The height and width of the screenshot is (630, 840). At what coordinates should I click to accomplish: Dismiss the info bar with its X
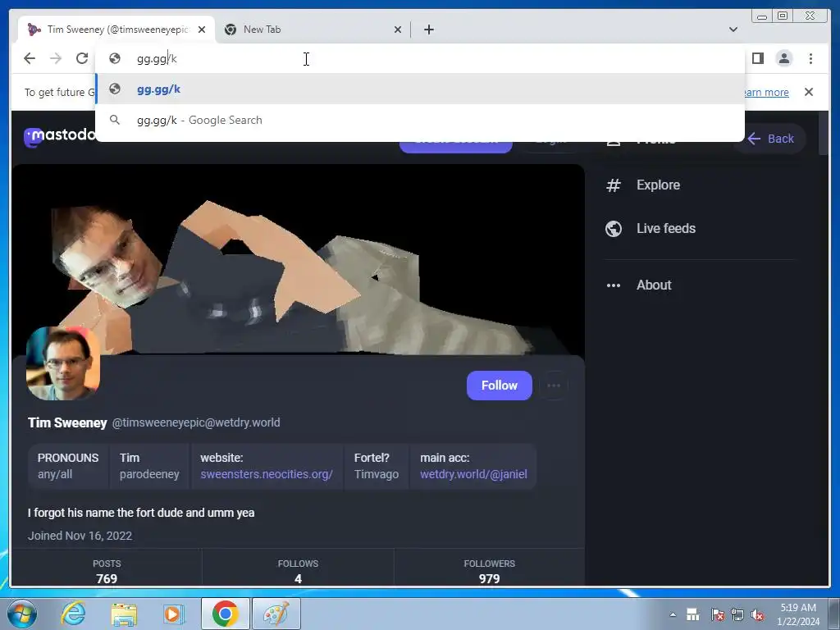tap(809, 92)
